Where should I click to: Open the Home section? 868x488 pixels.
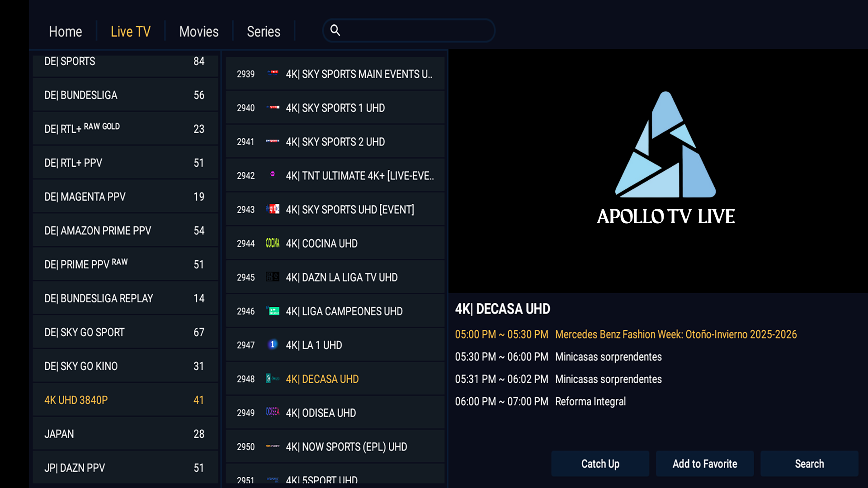click(66, 31)
